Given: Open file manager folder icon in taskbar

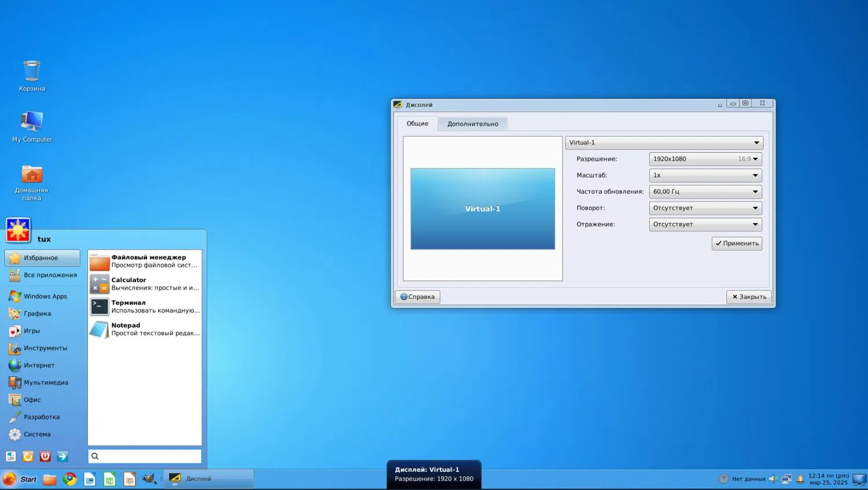Looking at the screenshot, I should coord(50,479).
